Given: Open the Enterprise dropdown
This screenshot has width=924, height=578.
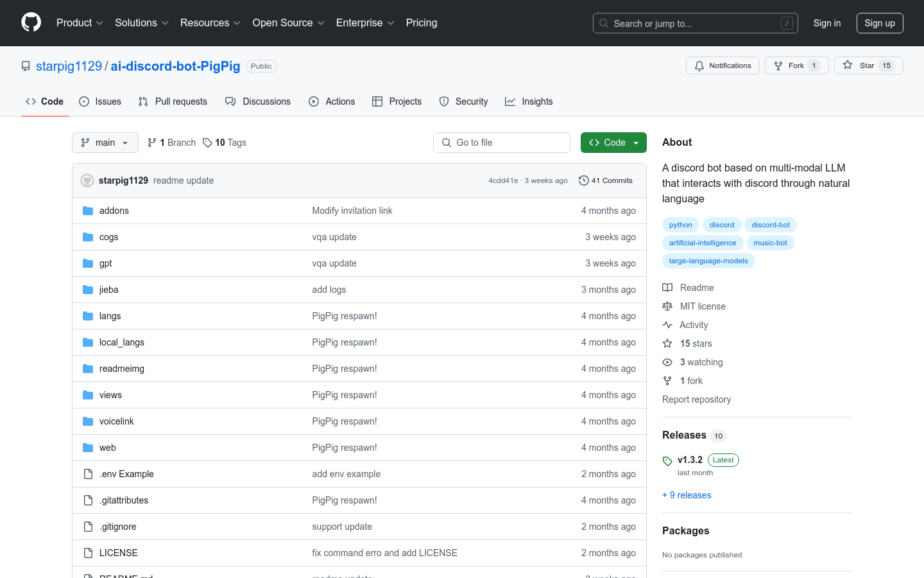Looking at the screenshot, I should [365, 22].
